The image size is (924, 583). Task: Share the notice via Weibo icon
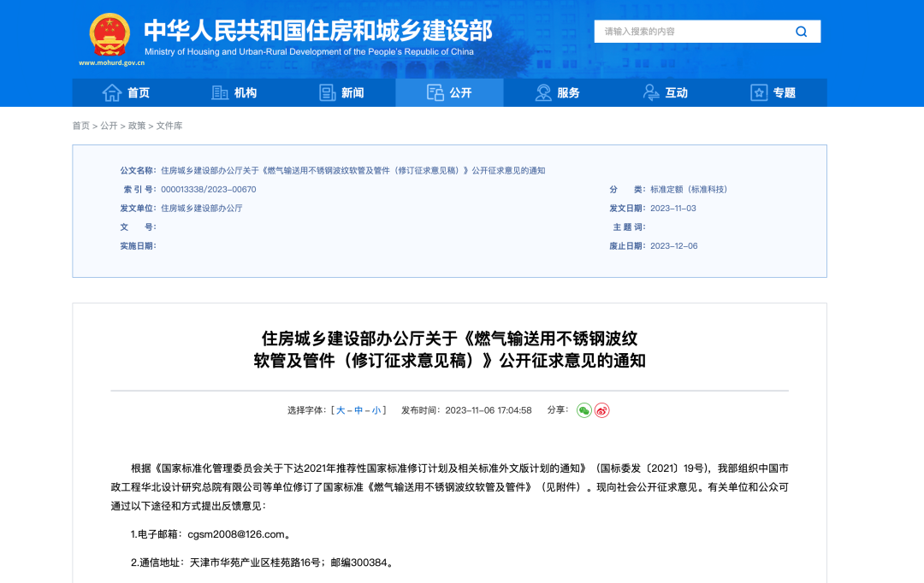[x=602, y=410]
